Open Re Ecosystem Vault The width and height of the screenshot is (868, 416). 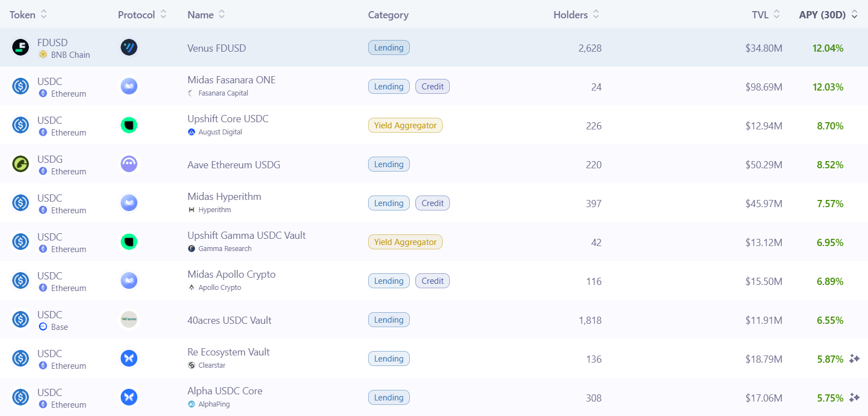coord(229,352)
